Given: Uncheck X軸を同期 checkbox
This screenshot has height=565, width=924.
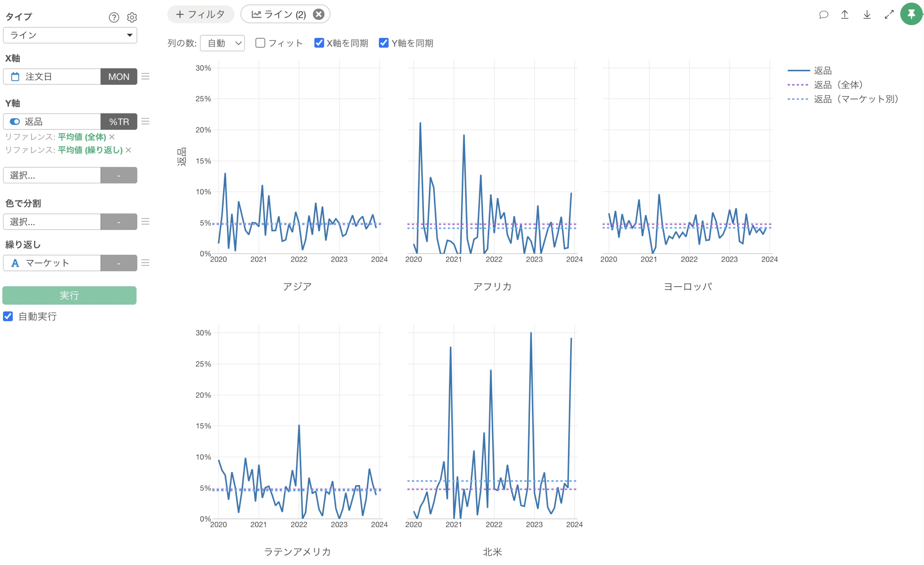Looking at the screenshot, I should [319, 43].
